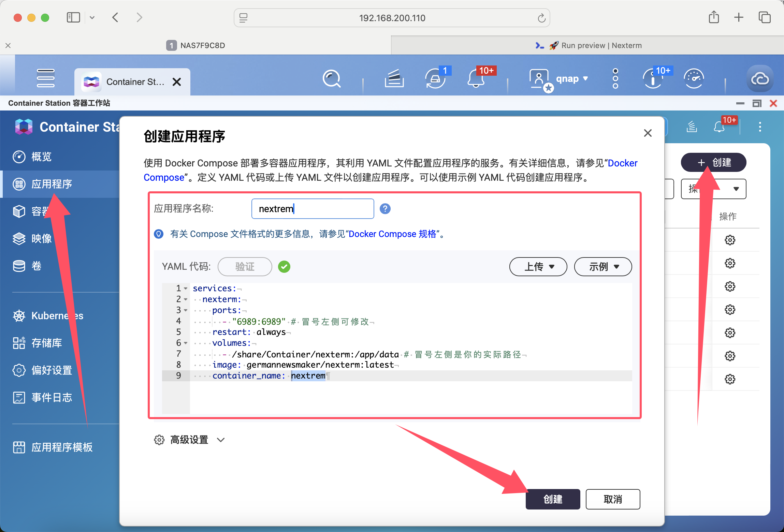
Task: Open QTS search magnifier
Action: [x=332, y=78]
